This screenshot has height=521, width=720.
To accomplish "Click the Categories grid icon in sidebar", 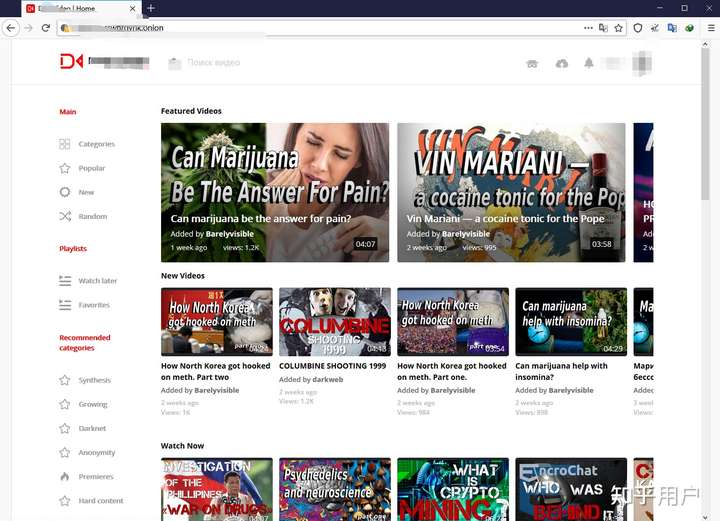I will click(x=65, y=144).
